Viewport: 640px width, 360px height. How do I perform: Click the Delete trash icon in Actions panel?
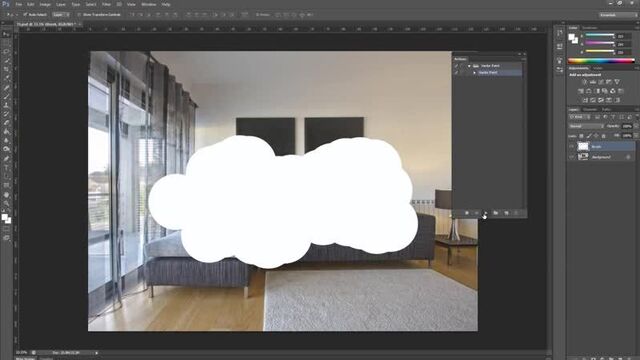coord(516,213)
